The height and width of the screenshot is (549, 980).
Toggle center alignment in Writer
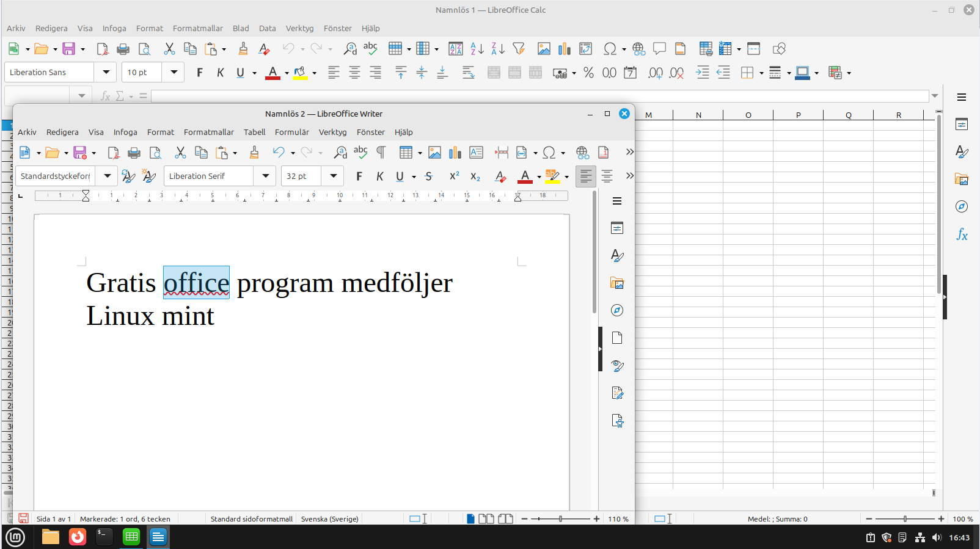[607, 176]
